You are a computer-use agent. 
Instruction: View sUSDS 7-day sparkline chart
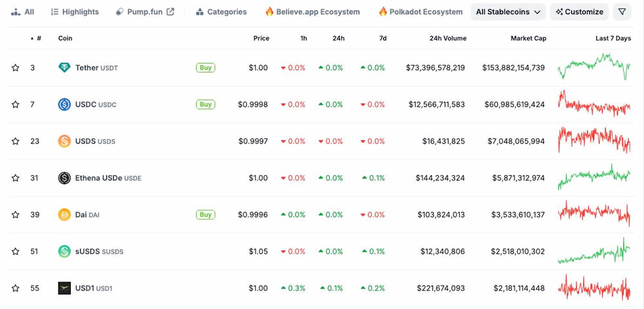click(594, 251)
